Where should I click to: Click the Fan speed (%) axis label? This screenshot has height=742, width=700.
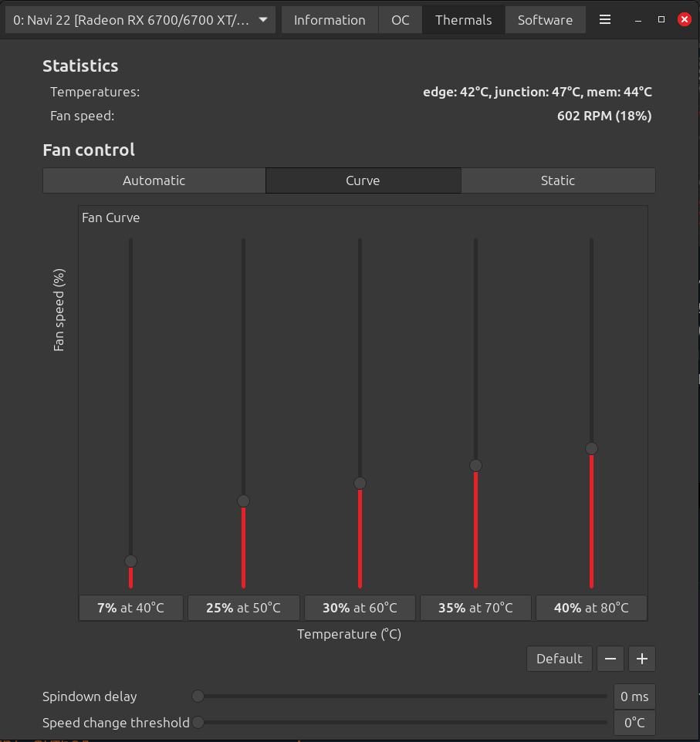[x=59, y=310]
